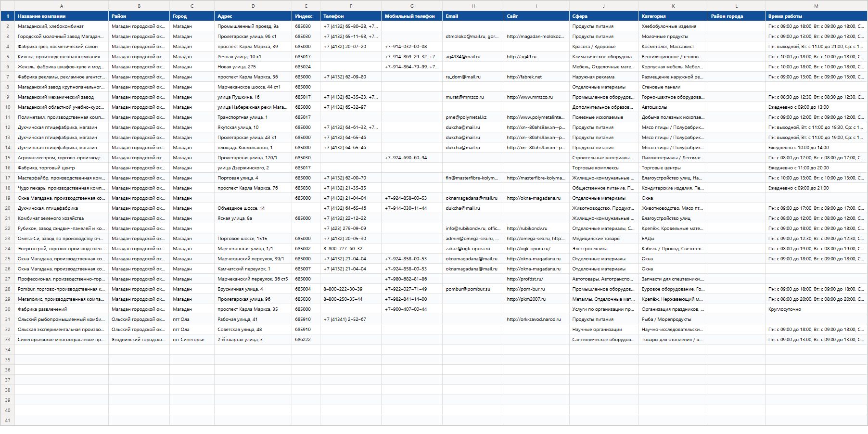The height and width of the screenshot is (434, 868).
Task: Select the email starting 'fin@masterfibre-kolym'
Action: coord(473,178)
